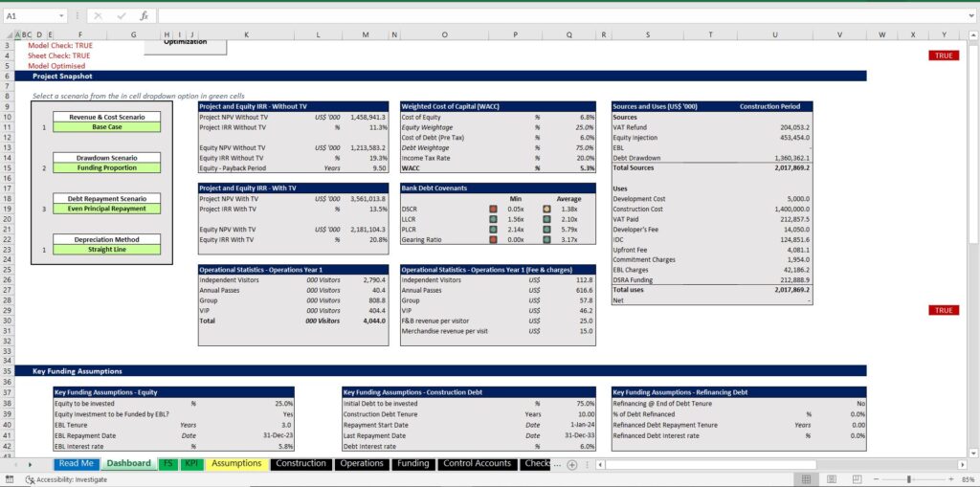
Task: Open the Accessibility: Investigate status indicator
Action: click(x=65, y=479)
